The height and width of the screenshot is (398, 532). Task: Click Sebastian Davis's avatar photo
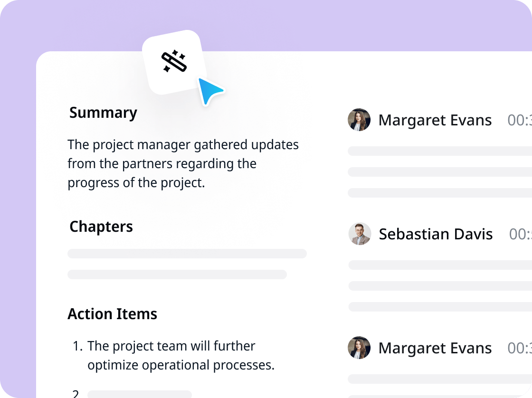[360, 234]
